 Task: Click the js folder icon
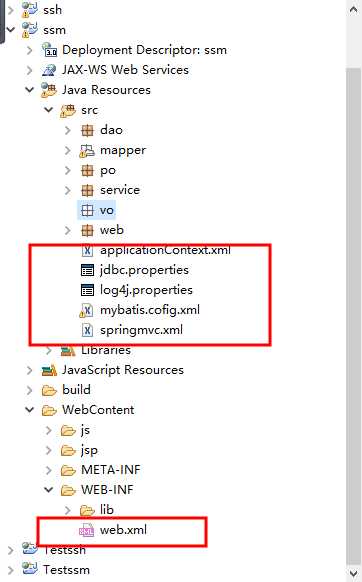coord(68,430)
